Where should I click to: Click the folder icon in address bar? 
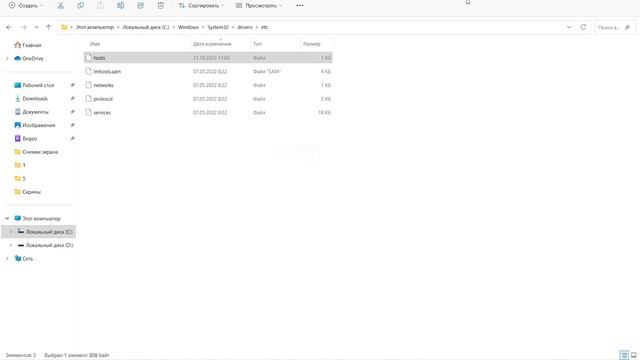(x=64, y=27)
